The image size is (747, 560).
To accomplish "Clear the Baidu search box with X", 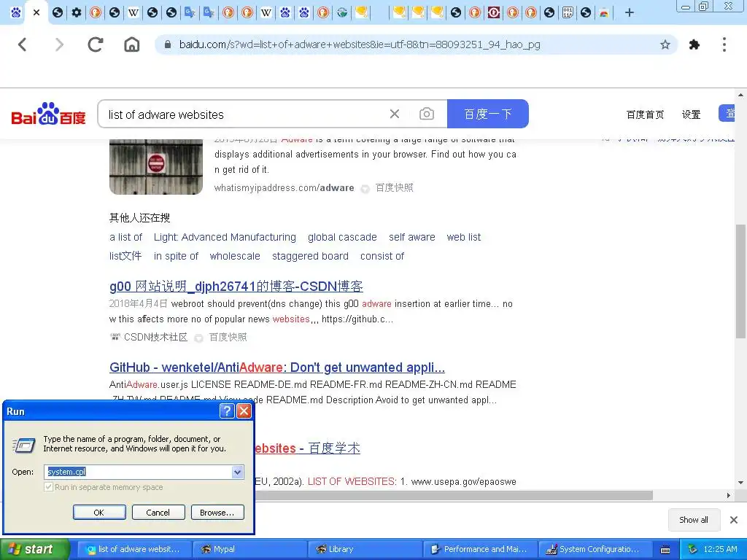I will point(395,114).
